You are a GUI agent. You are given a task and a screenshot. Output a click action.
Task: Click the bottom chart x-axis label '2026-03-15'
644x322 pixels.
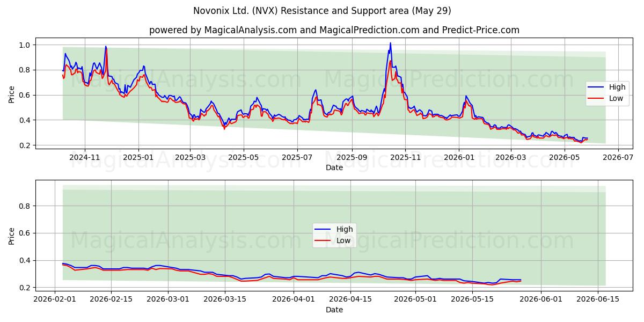point(224,300)
